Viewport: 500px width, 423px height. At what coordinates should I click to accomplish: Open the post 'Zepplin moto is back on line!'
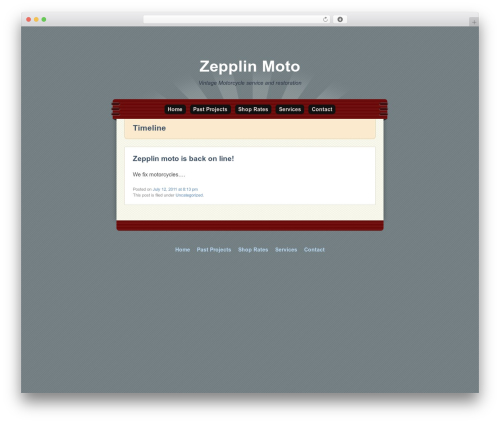coord(183,159)
